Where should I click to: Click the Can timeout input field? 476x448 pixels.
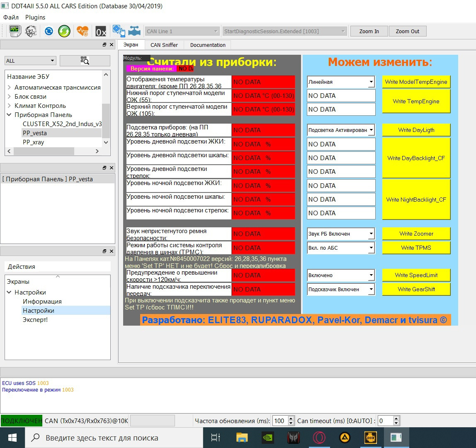pyautogui.click(x=386, y=421)
